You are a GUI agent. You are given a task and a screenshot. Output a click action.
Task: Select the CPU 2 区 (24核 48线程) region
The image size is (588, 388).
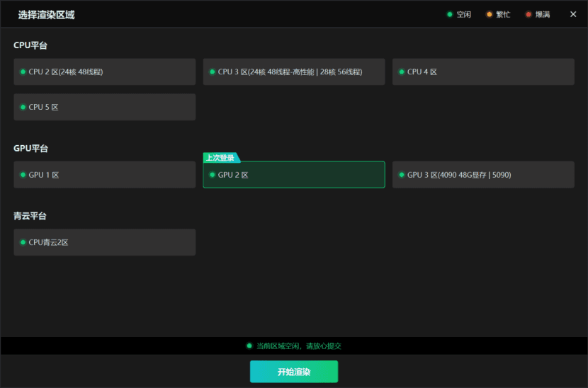(x=104, y=72)
